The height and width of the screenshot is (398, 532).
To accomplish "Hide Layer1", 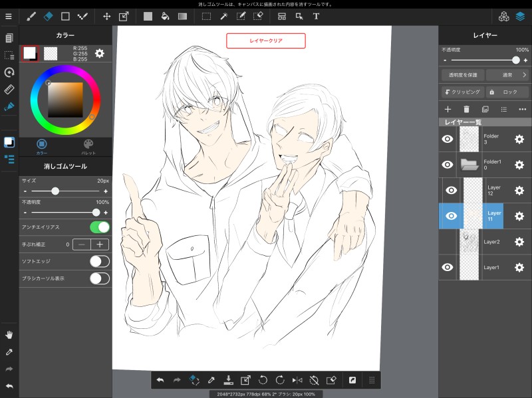I will coord(448,267).
